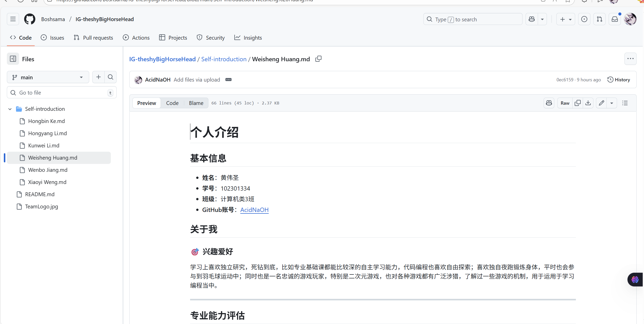Open the main branch dropdown

pyautogui.click(x=48, y=77)
